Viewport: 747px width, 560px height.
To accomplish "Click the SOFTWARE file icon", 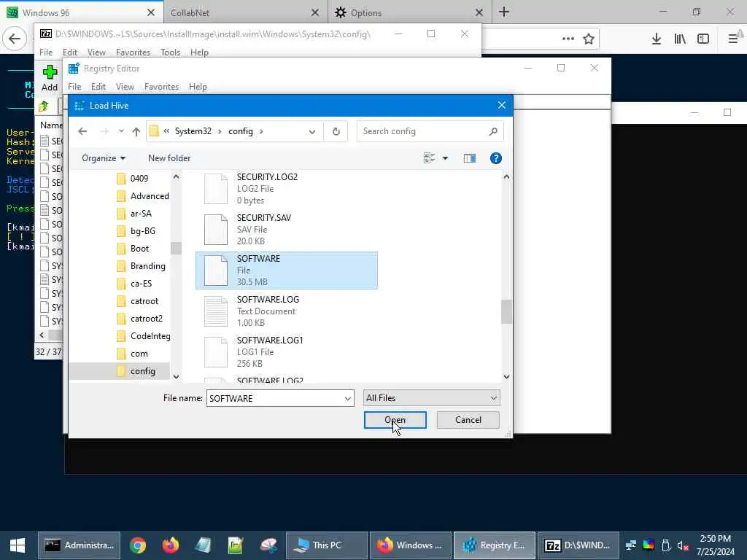I will [216, 271].
